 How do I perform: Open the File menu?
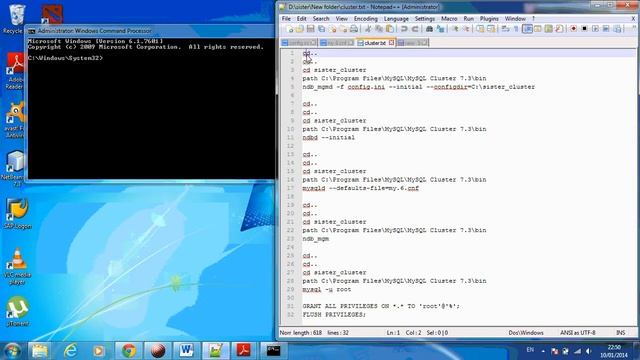click(286, 19)
